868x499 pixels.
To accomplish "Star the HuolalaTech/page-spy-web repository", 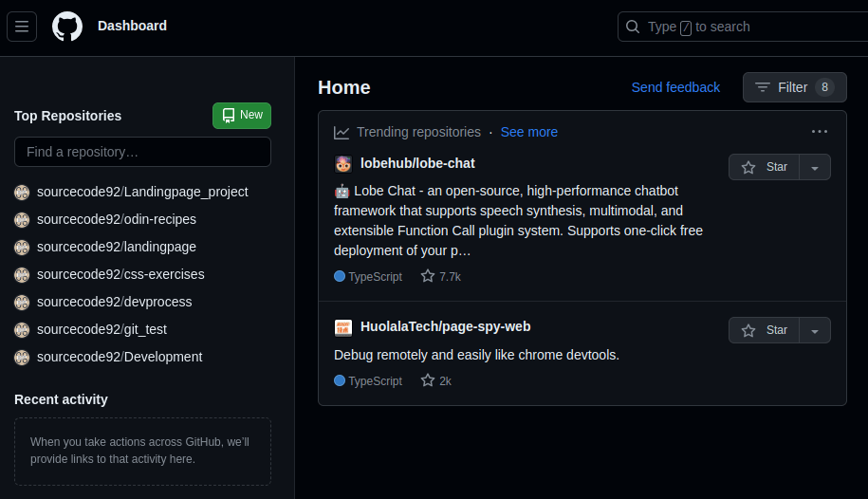I will [764, 330].
